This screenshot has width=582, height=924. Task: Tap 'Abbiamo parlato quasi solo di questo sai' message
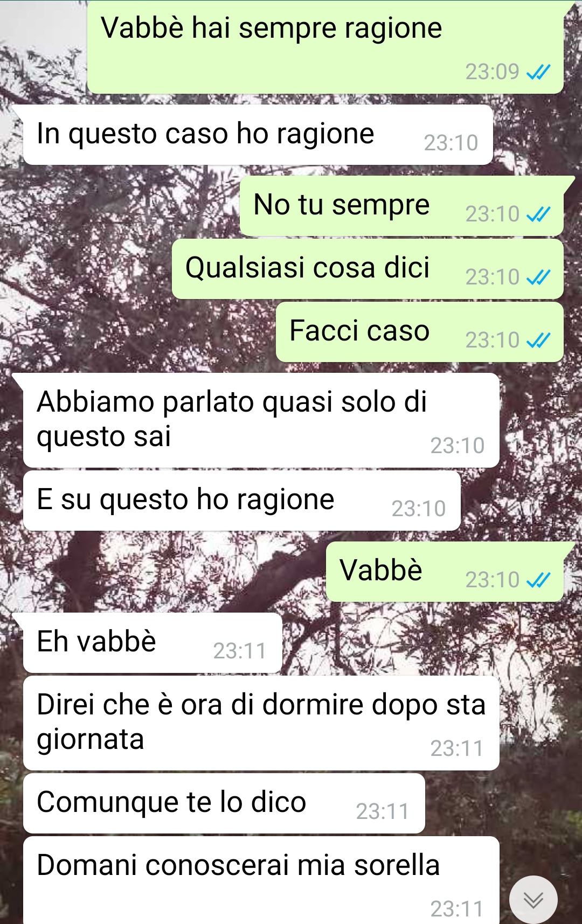(x=261, y=420)
